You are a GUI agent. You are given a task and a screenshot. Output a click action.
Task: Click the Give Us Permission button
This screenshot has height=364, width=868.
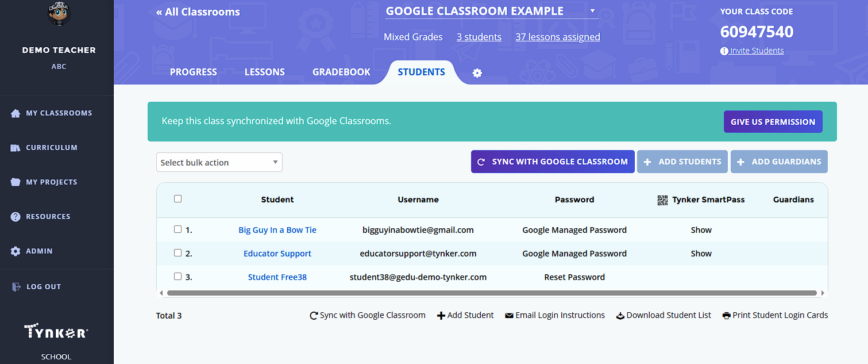[773, 122]
